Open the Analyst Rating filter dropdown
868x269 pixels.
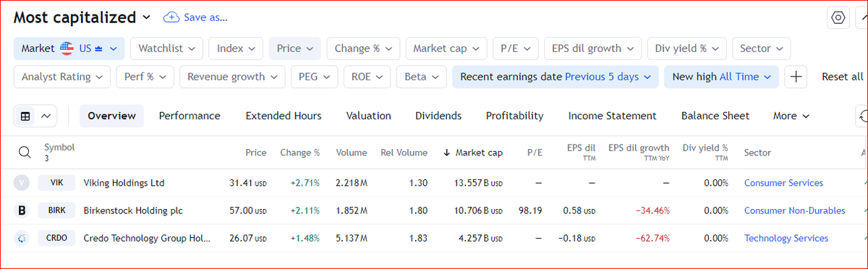(62, 77)
